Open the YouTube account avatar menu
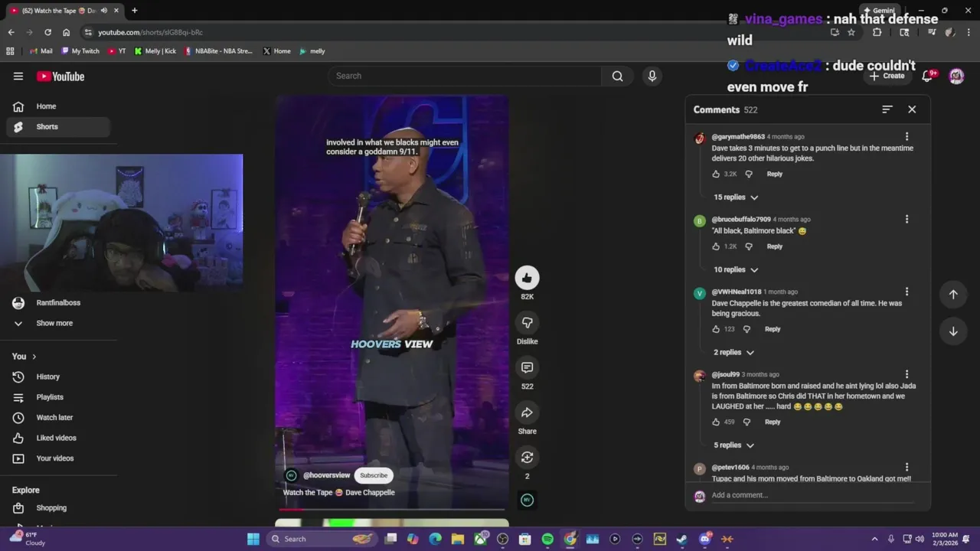The width and height of the screenshot is (980, 551). pos(956,76)
